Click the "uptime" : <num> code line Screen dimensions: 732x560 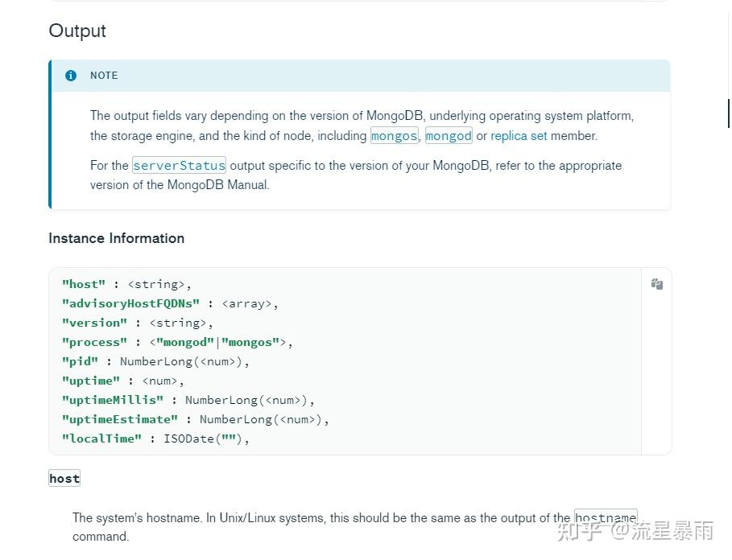pos(123,381)
